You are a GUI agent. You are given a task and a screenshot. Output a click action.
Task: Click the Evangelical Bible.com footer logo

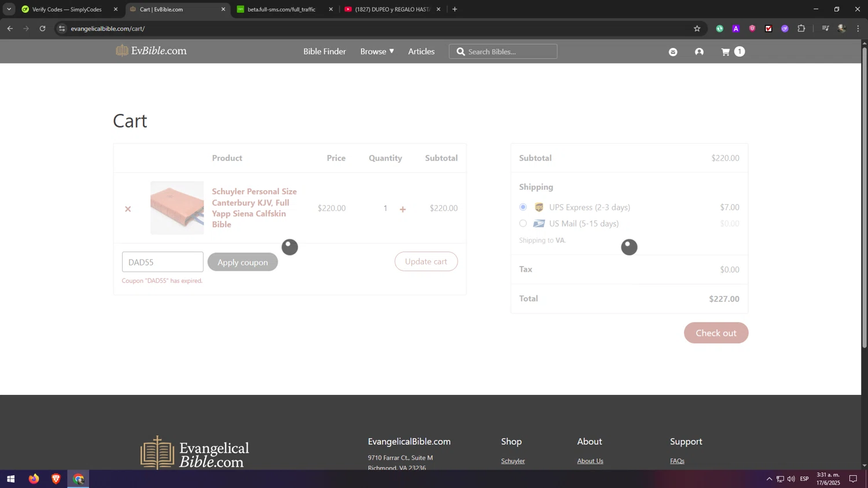click(194, 452)
